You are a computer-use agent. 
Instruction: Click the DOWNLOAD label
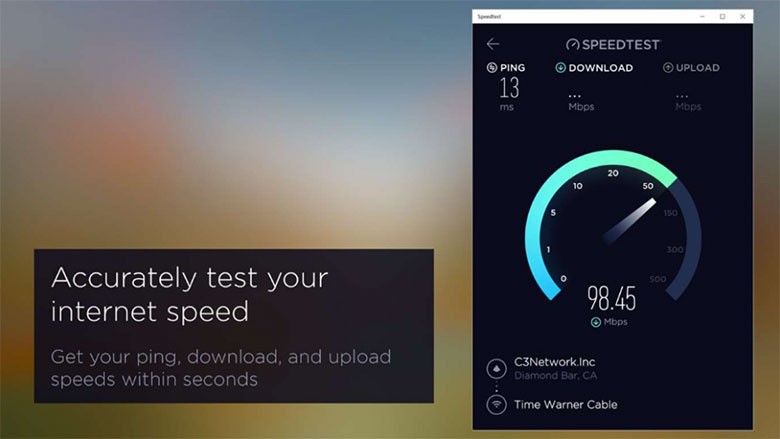600,68
